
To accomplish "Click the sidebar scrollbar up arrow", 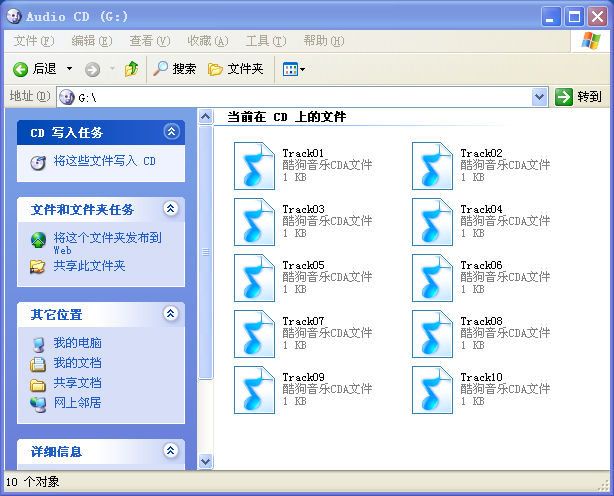I will pos(206,117).
